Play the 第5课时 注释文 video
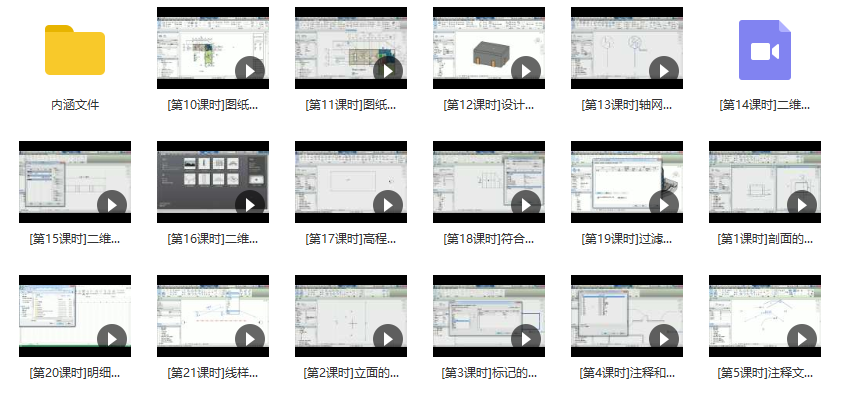Screen dimensions: 848x396 [801, 339]
